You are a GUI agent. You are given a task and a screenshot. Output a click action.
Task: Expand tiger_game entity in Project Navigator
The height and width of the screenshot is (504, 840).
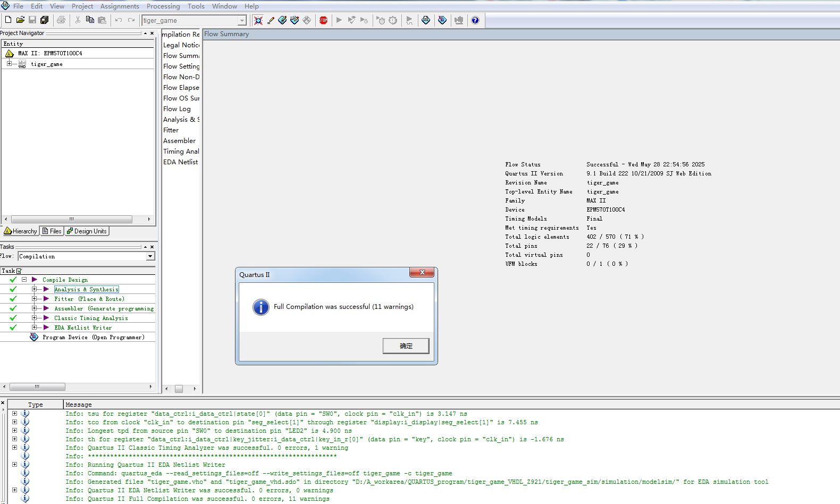click(9, 64)
